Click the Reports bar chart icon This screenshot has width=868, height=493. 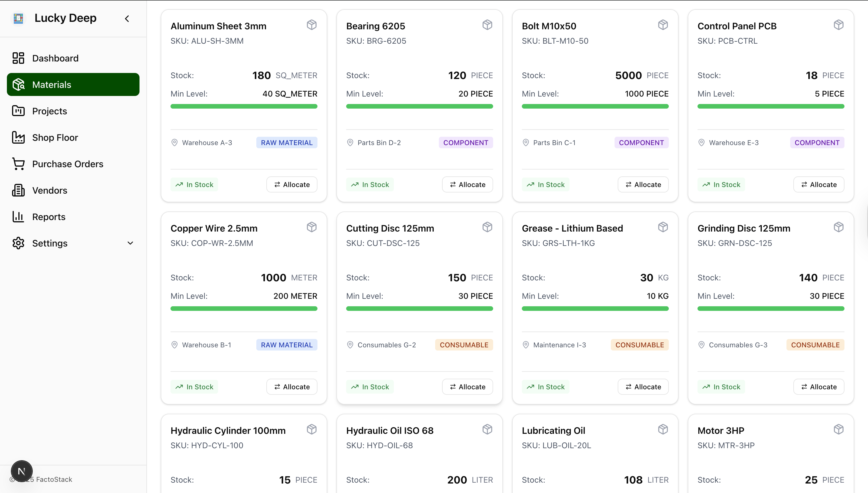tap(18, 216)
